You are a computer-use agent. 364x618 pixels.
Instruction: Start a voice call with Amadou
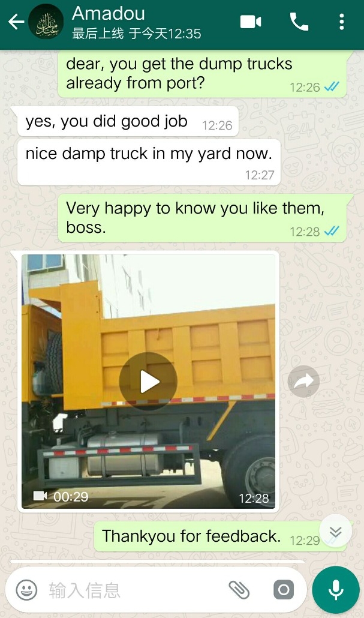[299, 22]
